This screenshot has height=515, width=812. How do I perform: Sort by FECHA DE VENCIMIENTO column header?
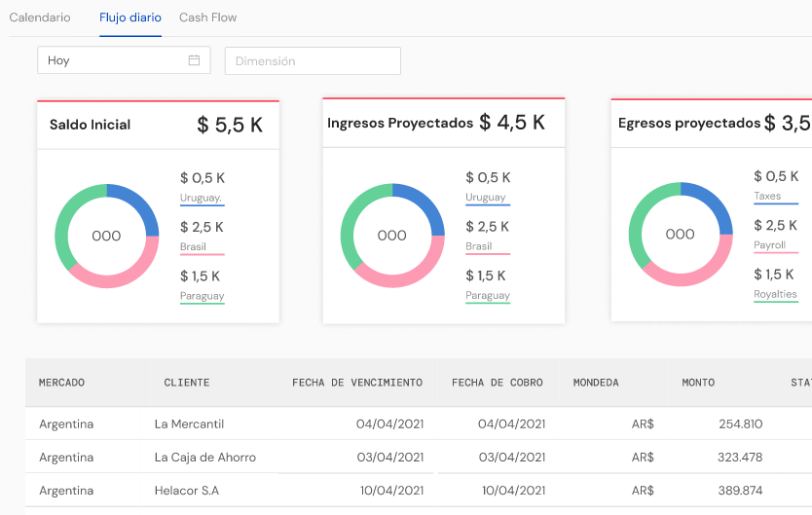(357, 383)
